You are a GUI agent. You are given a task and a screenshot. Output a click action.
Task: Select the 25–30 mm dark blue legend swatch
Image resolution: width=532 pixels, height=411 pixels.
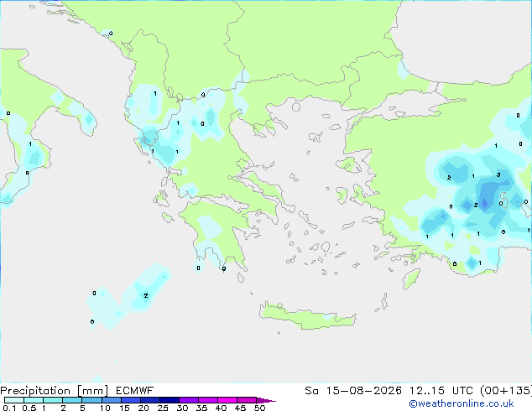coord(169,400)
